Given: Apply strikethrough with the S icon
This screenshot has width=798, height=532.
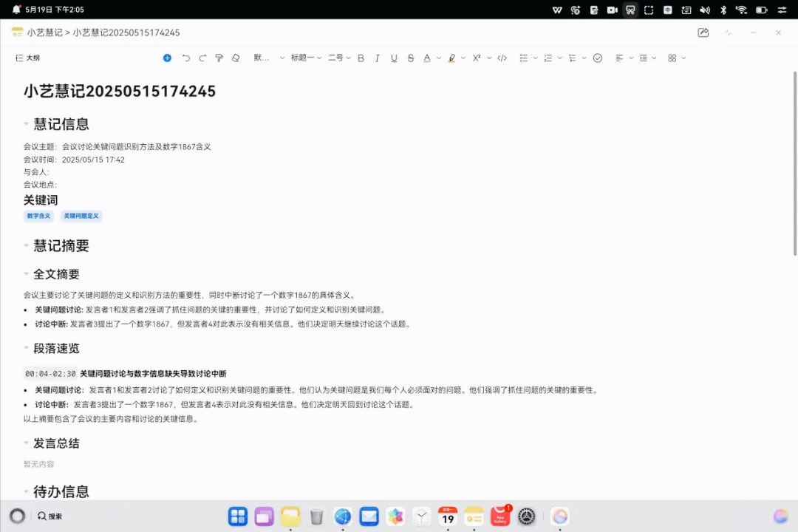Looking at the screenshot, I should click(410, 58).
